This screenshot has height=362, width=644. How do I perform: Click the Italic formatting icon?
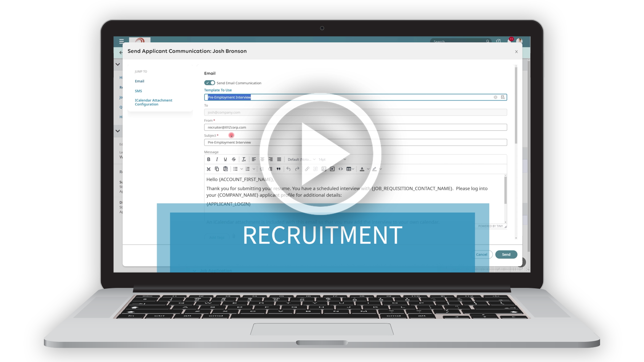click(x=217, y=159)
